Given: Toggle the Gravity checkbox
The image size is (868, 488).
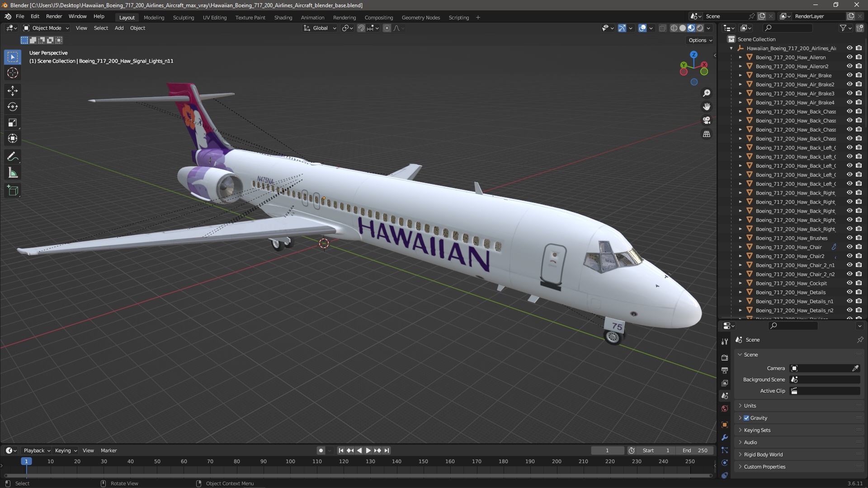Looking at the screenshot, I should pyautogui.click(x=746, y=418).
